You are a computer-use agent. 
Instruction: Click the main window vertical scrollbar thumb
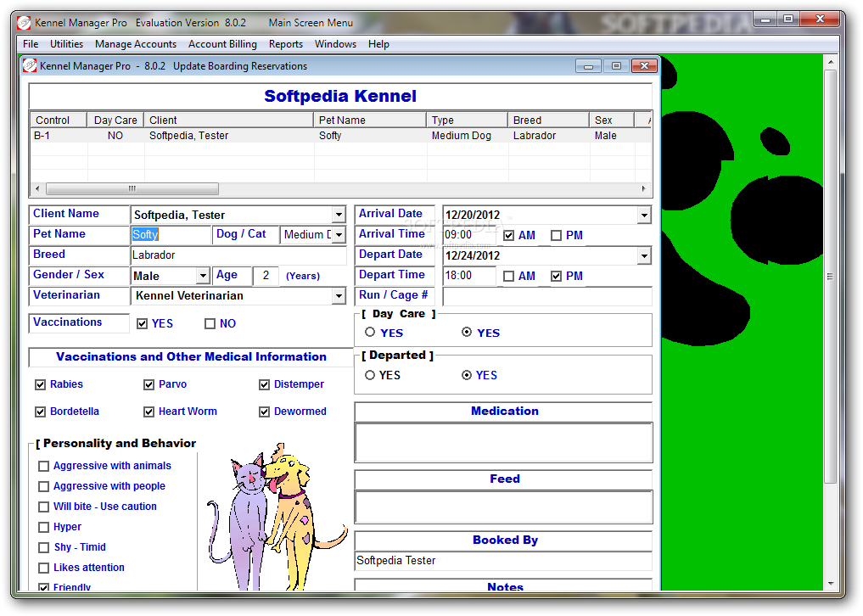point(829,277)
